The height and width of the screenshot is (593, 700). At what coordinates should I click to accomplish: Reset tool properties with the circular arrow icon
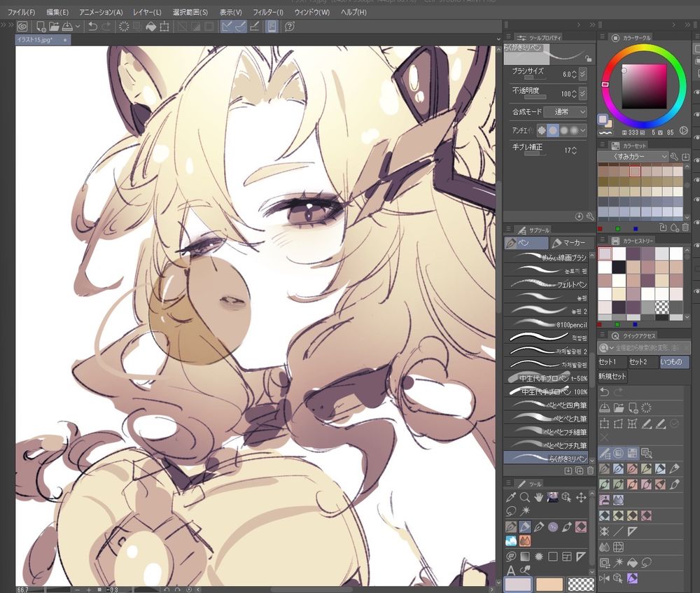(579, 216)
